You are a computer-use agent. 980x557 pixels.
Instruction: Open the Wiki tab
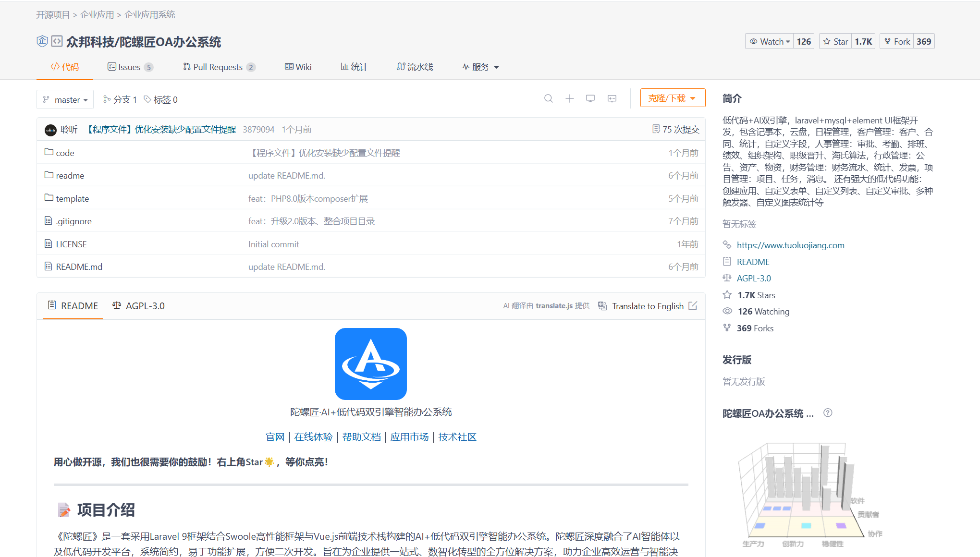tap(298, 67)
